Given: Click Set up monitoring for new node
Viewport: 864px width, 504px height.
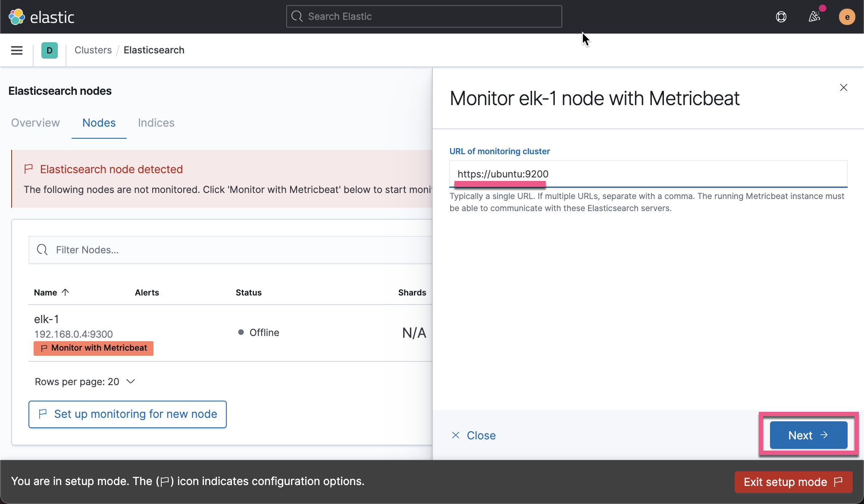Looking at the screenshot, I should point(127,414).
